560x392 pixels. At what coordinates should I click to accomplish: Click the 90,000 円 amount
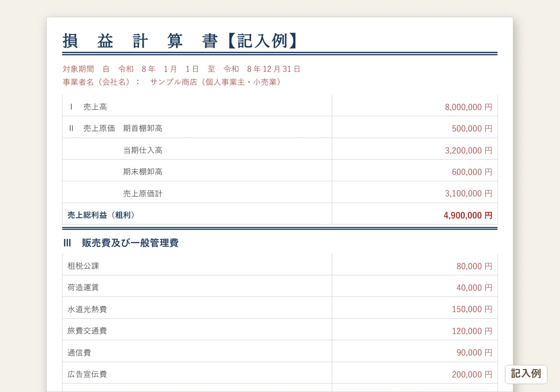pos(474,352)
